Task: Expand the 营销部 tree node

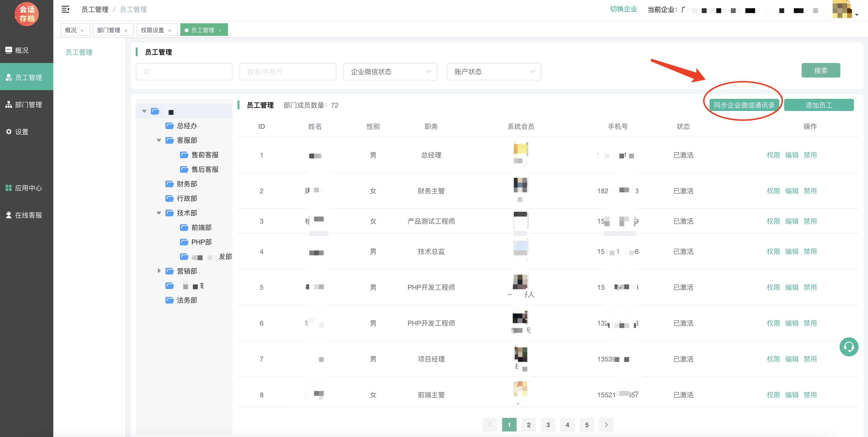Action: pyautogui.click(x=159, y=271)
